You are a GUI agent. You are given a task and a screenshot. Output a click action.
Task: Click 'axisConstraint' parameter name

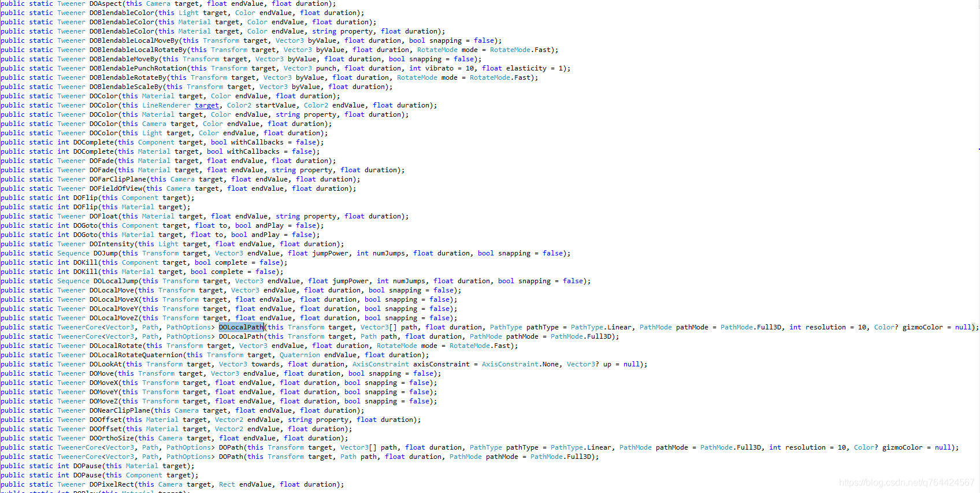441,364
